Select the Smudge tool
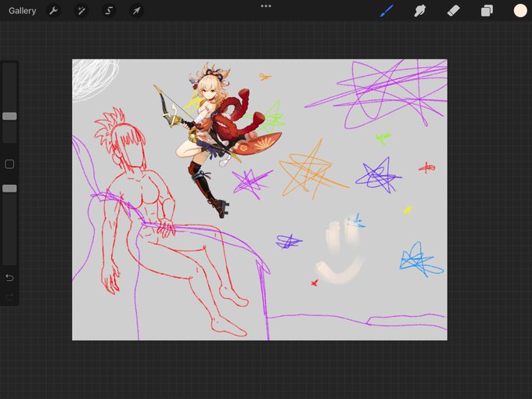 coord(419,10)
